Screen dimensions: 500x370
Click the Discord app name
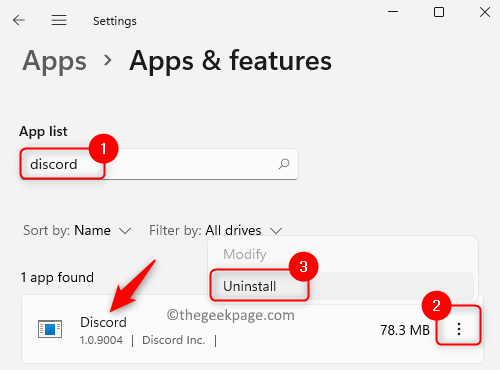coord(103,322)
